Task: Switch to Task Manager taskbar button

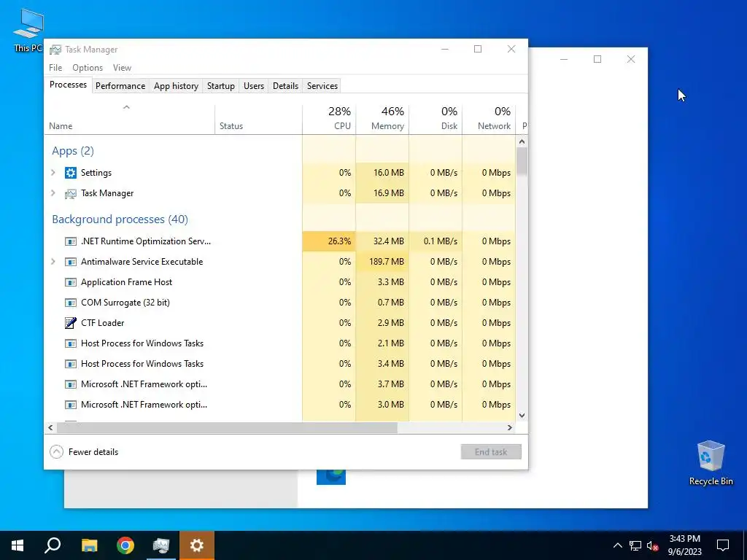Action: (161, 545)
